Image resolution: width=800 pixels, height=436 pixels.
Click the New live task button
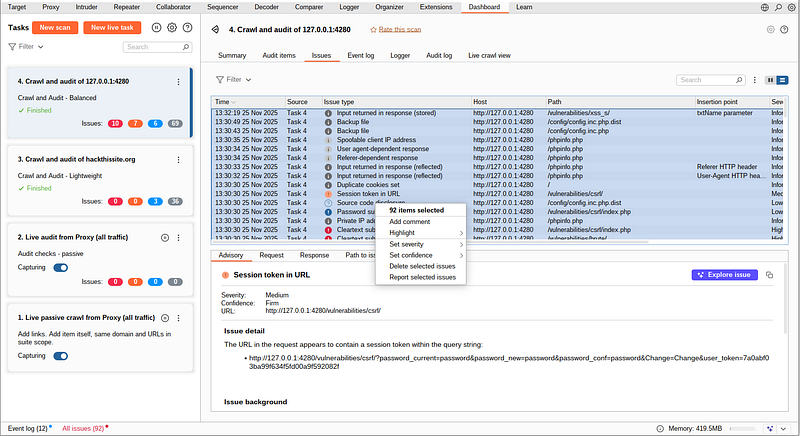coord(112,28)
